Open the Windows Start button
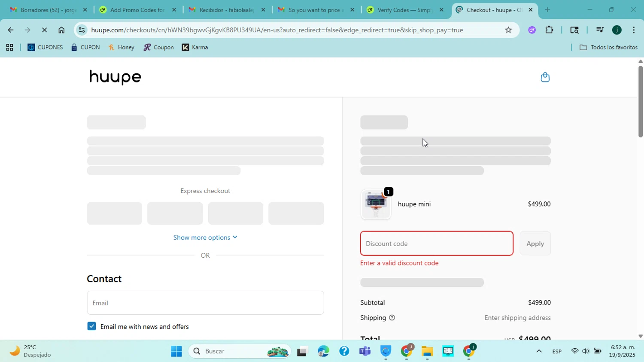The image size is (644, 362). [x=176, y=351]
